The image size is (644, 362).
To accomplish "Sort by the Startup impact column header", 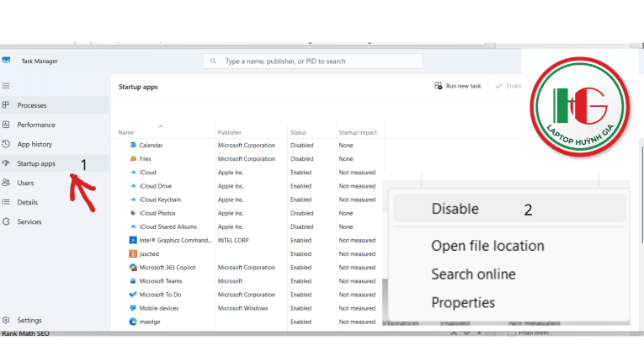I will 358,132.
